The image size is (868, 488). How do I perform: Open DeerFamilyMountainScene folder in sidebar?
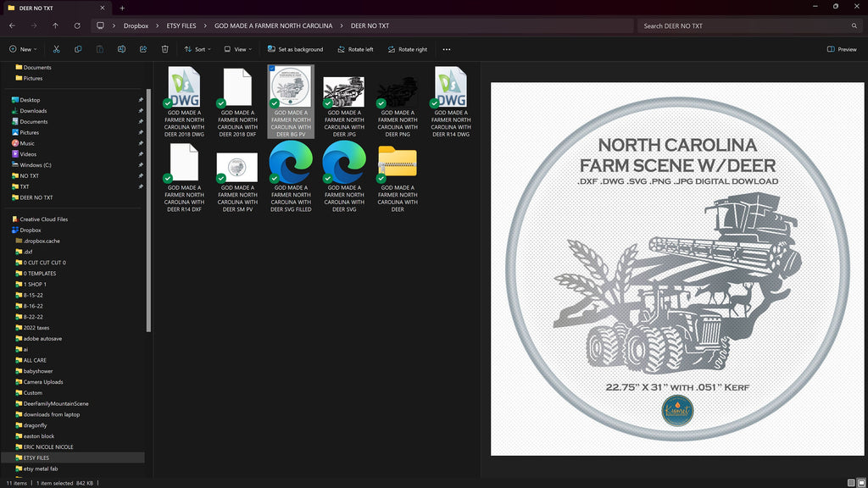[x=56, y=404]
